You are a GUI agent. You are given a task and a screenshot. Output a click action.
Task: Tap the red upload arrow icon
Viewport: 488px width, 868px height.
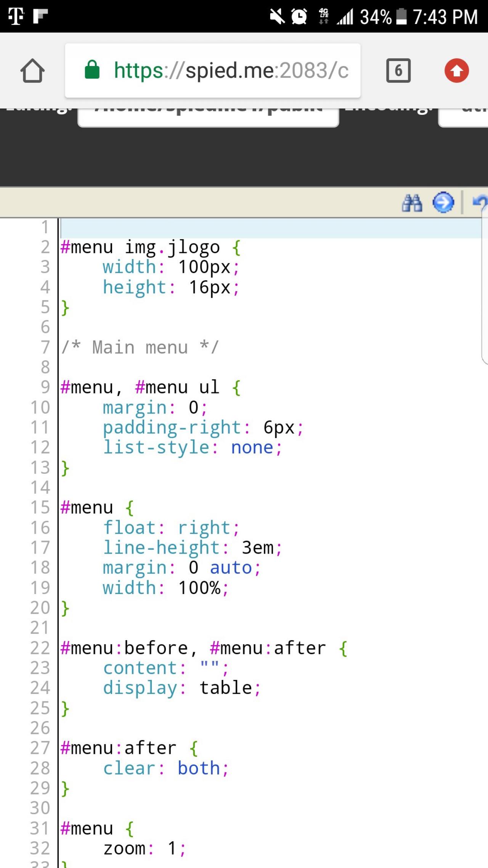click(456, 71)
